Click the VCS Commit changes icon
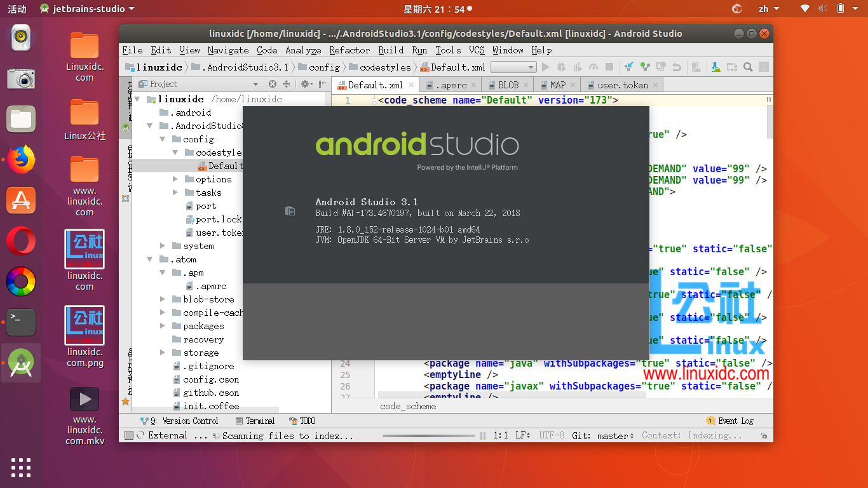 (645, 67)
